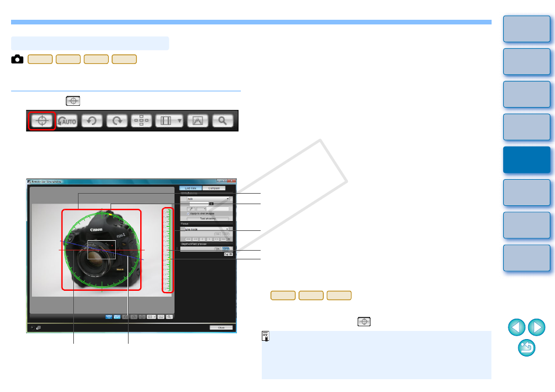
Task: Switch to the Compare tab
Action: pyautogui.click(x=214, y=188)
